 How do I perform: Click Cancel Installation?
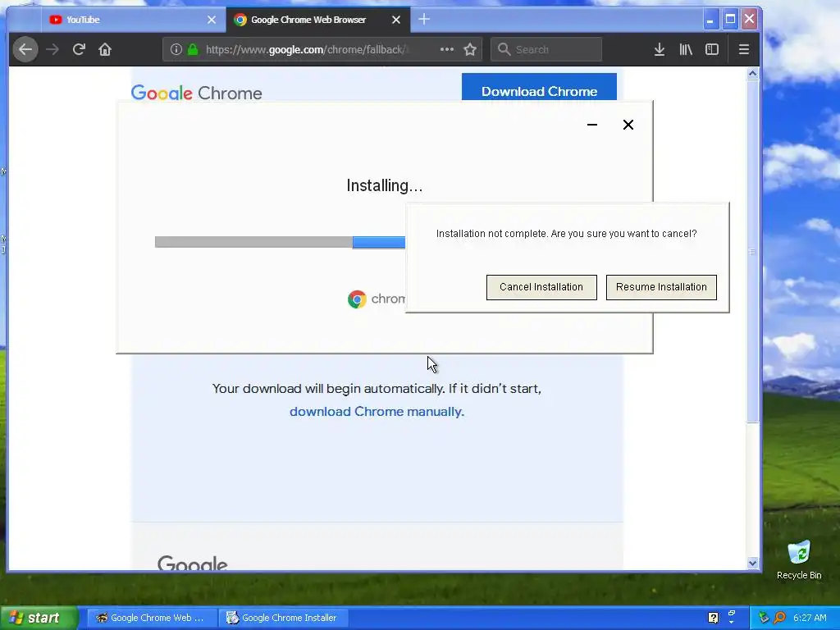(541, 287)
